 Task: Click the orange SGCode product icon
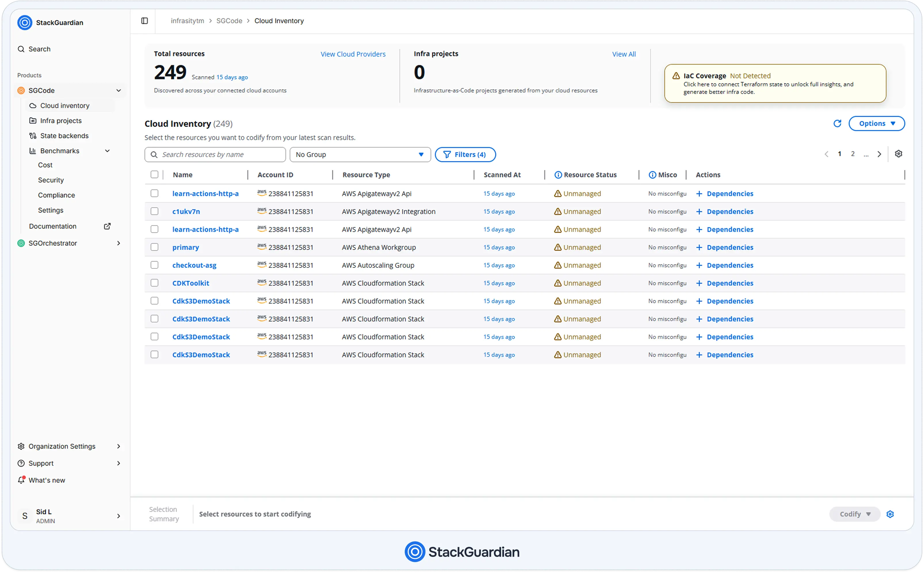21,91
